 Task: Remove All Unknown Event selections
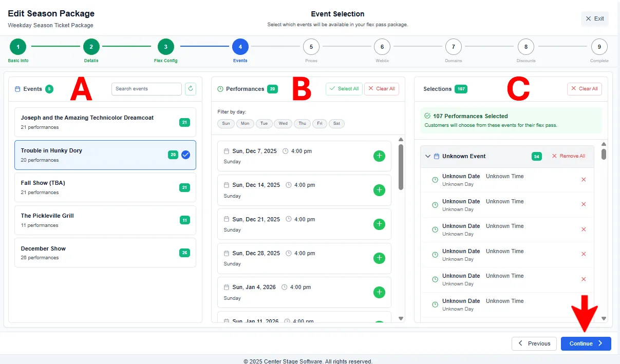coord(568,156)
